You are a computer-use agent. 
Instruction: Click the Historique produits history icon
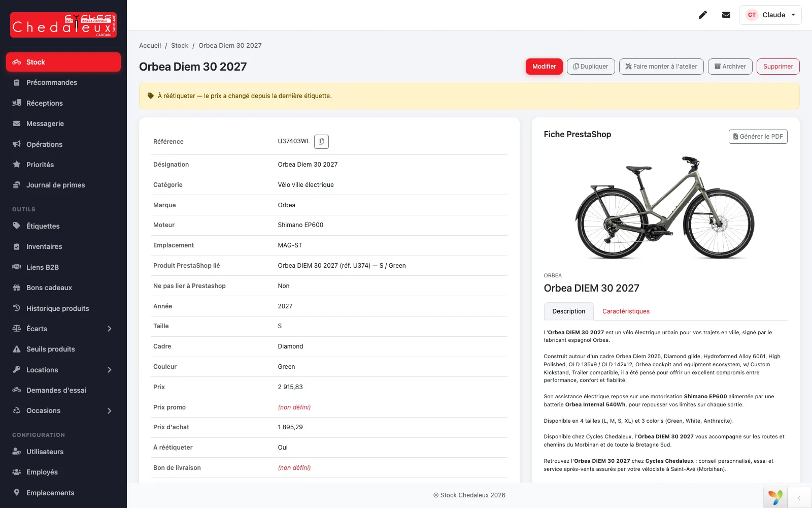tap(17, 308)
